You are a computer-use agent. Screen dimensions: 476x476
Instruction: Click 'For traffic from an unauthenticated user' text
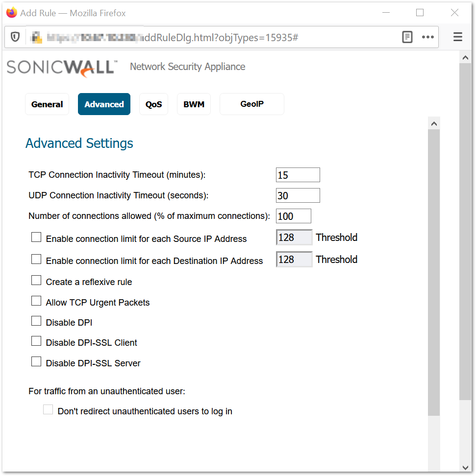107,391
